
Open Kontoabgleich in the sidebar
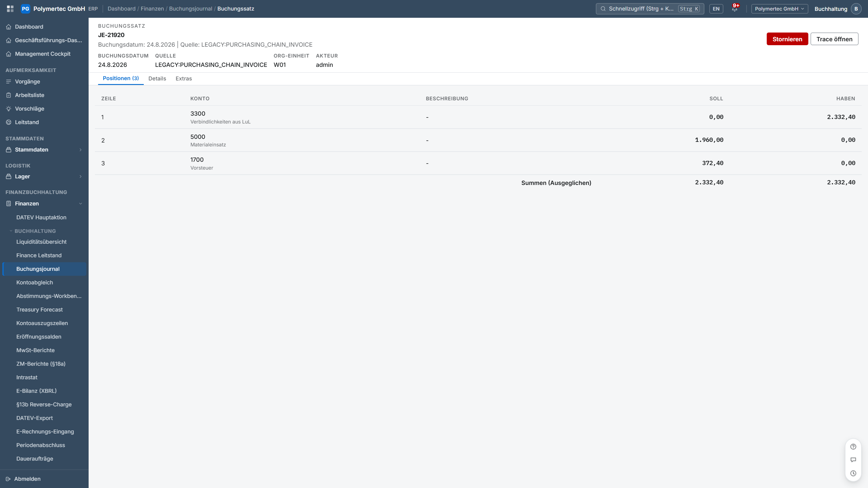pos(44,283)
